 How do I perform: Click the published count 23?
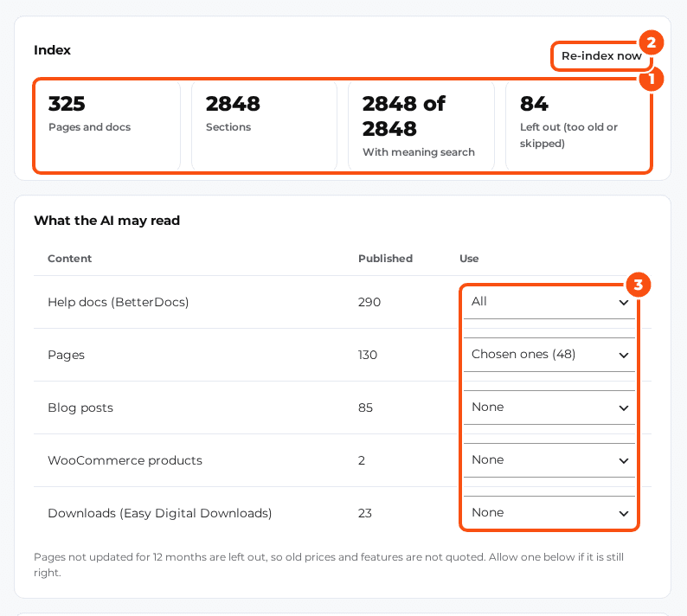point(365,513)
